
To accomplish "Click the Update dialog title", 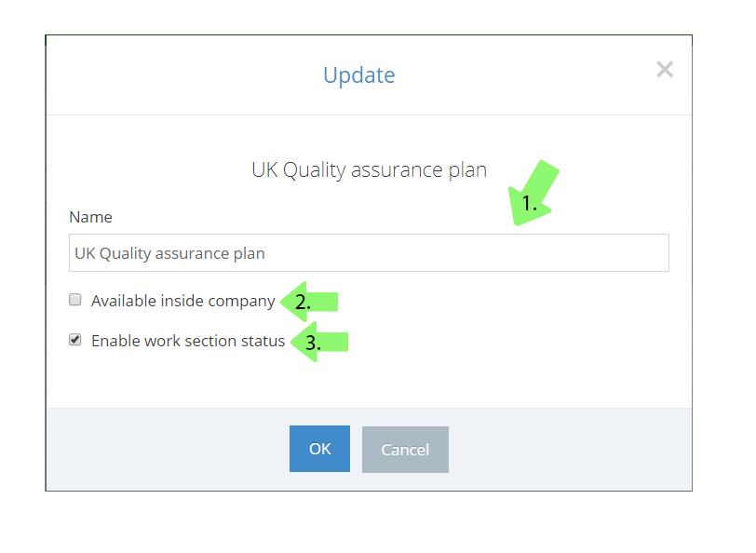I will pyautogui.click(x=359, y=75).
